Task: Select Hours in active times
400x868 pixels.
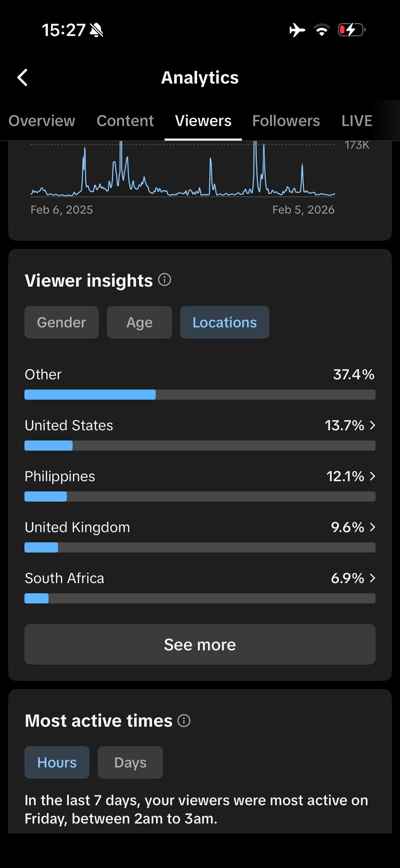Action: pyautogui.click(x=57, y=762)
